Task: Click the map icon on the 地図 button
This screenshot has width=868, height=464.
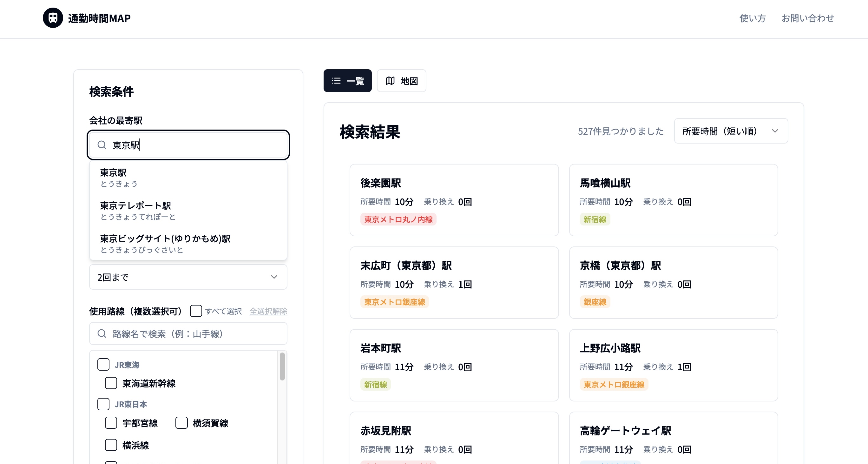Action: point(391,81)
